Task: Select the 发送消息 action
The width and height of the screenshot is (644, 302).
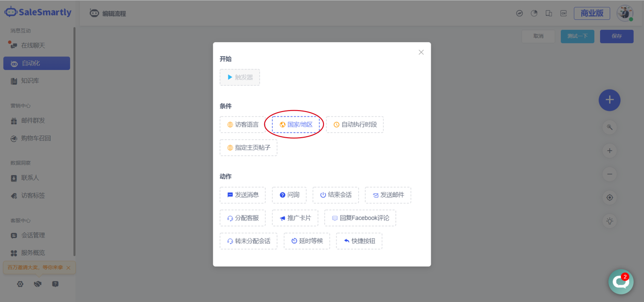Action: [x=243, y=195]
